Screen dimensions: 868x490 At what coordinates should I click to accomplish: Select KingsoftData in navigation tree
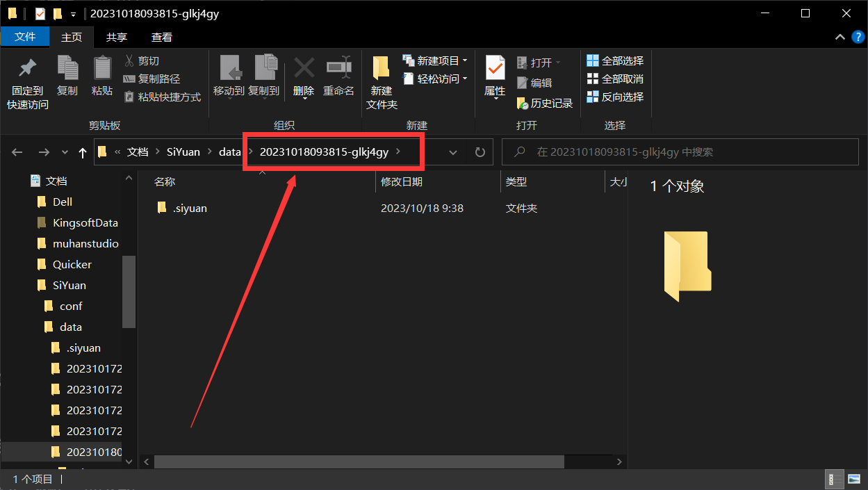(x=85, y=222)
